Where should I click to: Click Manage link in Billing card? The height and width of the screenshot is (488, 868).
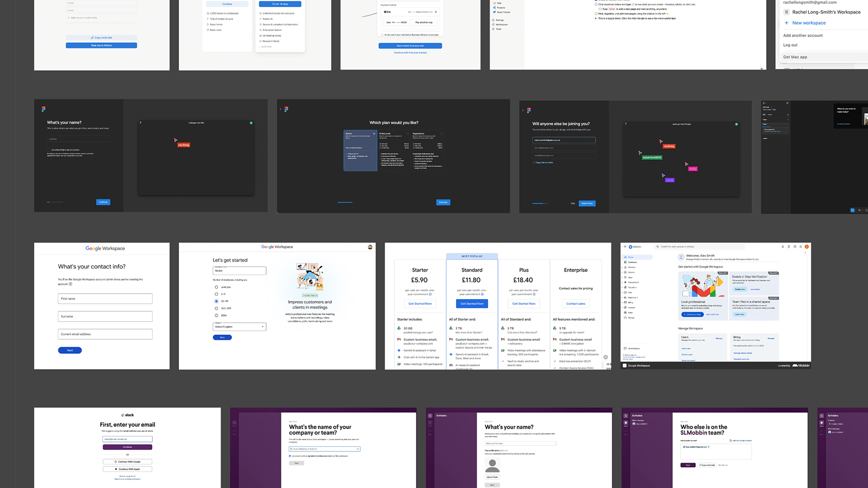(x=771, y=339)
